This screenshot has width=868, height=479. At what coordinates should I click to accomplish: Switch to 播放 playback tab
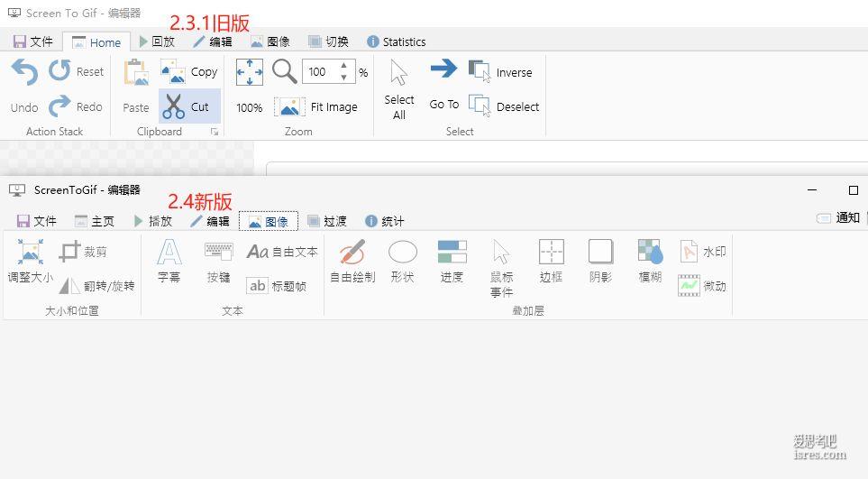(153, 222)
